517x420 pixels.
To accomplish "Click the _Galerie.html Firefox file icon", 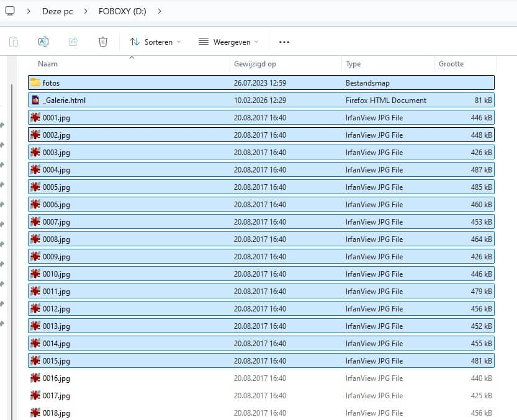I will [x=35, y=100].
